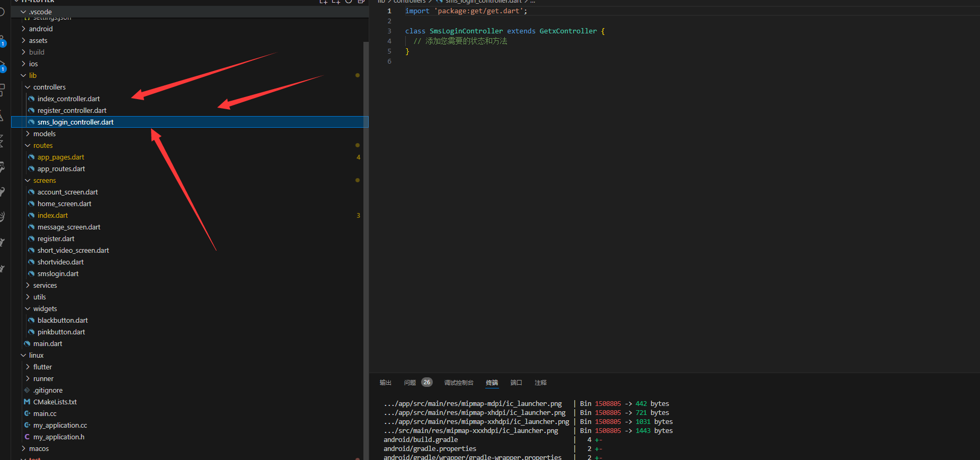Collapse the widgets folder
This screenshot has height=460, width=980.
click(28, 308)
